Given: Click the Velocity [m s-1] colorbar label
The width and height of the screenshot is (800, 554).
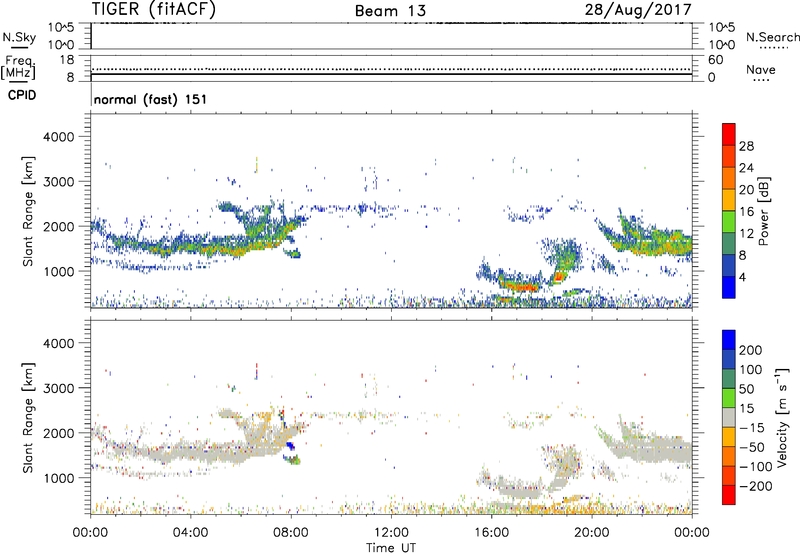Looking at the screenshot, I should coord(783,417).
